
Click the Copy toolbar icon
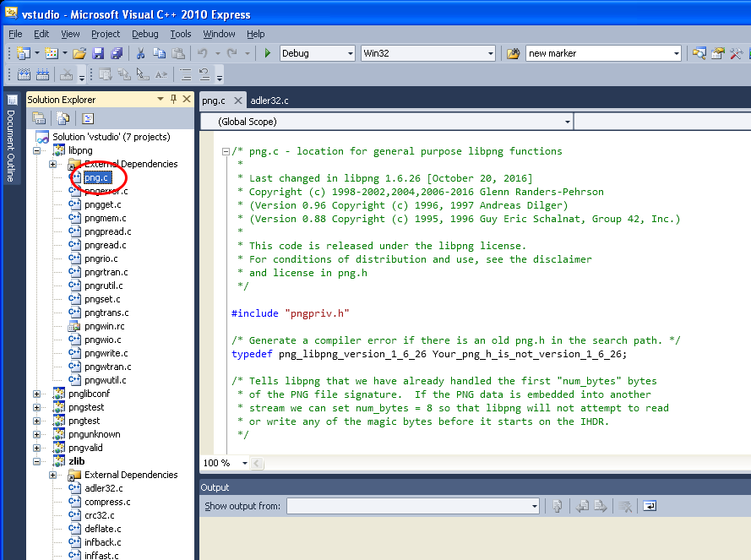(159, 53)
